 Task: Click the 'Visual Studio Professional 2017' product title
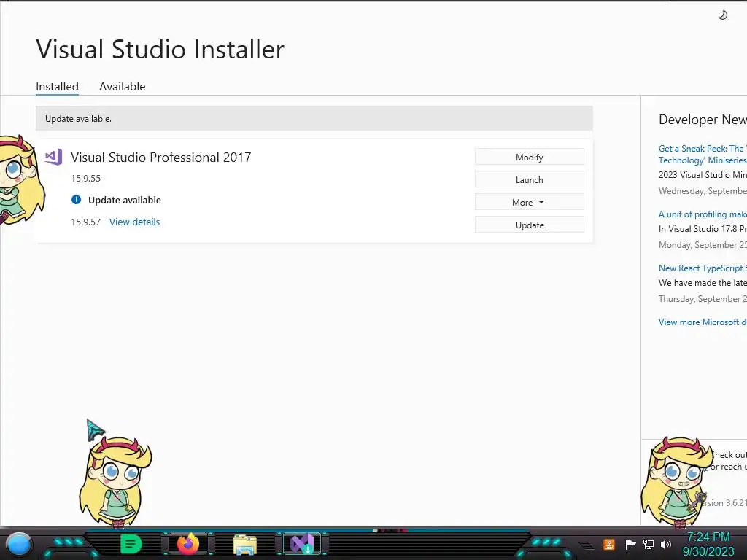pyautogui.click(x=161, y=157)
